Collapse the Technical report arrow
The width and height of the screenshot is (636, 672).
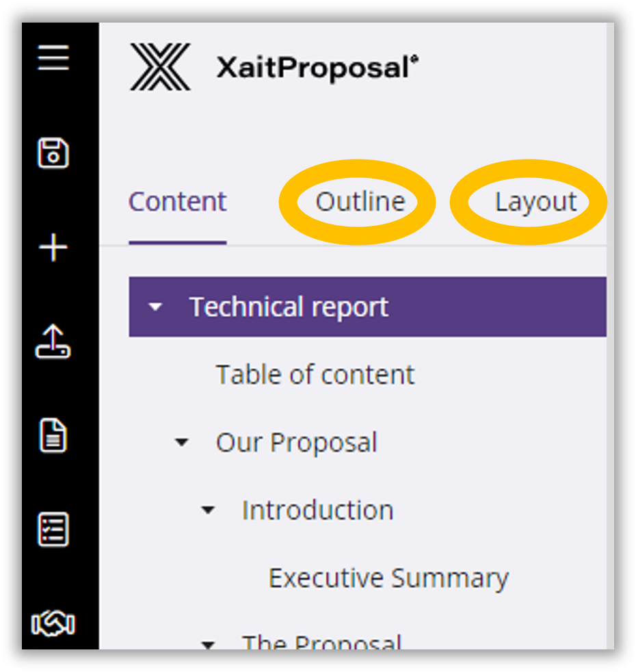coord(156,307)
